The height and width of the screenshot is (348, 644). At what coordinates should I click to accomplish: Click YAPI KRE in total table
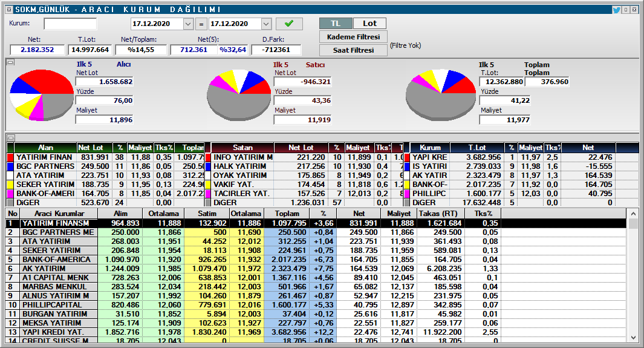coord(429,157)
